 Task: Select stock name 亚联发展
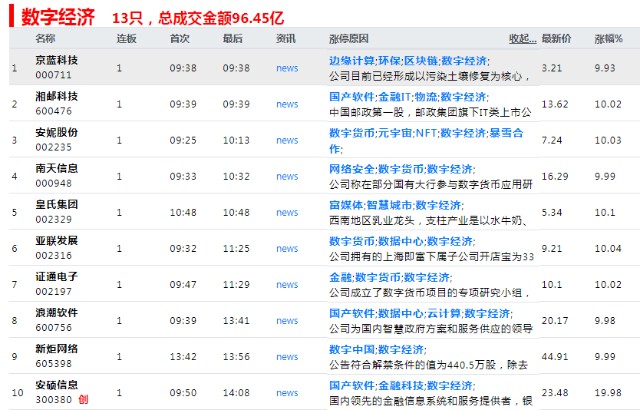pyautogui.click(x=57, y=241)
